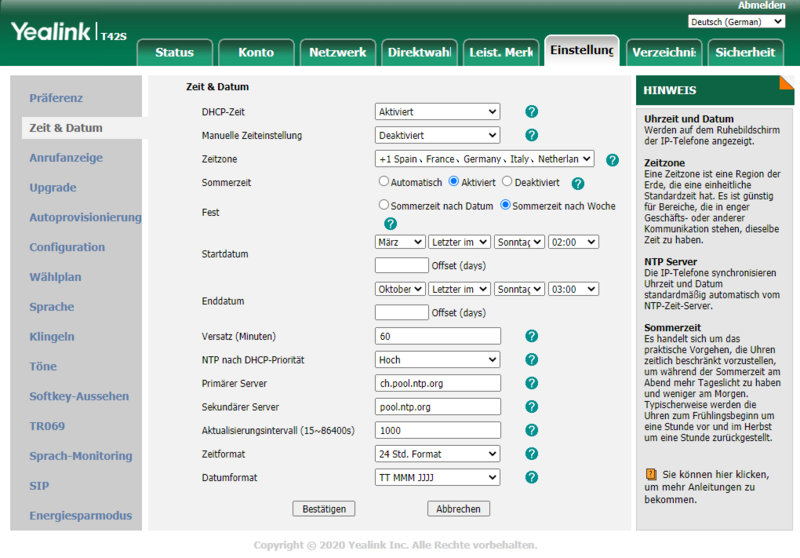Open the Datumformat dropdown
Image resolution: width=800 pixels, height=558 pixels.
pos(437,477)
